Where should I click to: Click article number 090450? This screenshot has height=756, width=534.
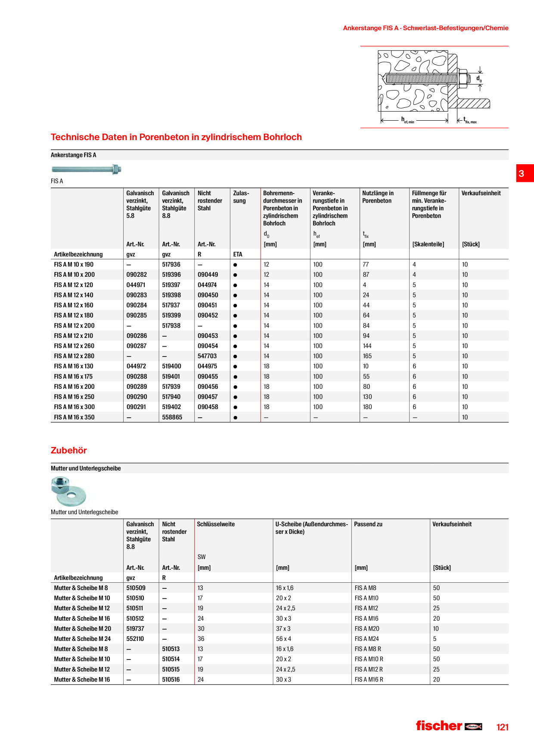208,295
